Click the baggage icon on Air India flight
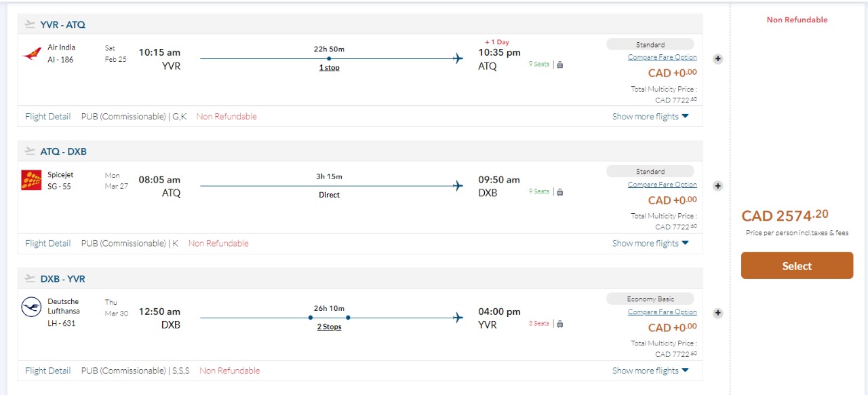 pos(560,64)
